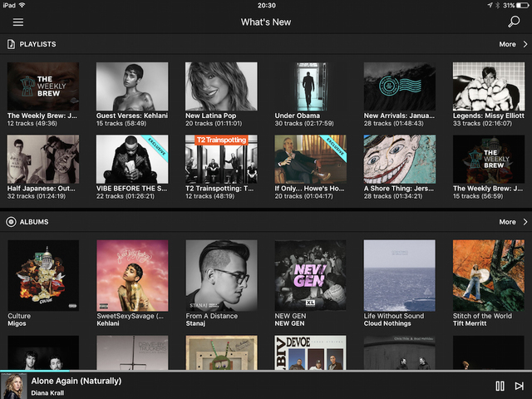Image resolution: width=532 pixels, height=399 pixels.
Task: Open Legends: Missy Elliott playlist cover
Action: 488,86
